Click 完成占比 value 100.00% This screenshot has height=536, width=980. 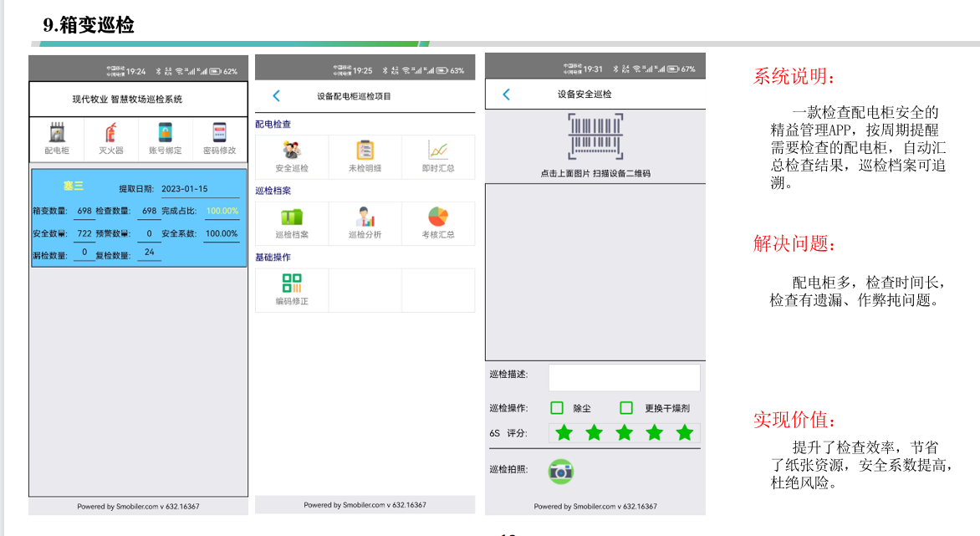click(x=222, y=211)
